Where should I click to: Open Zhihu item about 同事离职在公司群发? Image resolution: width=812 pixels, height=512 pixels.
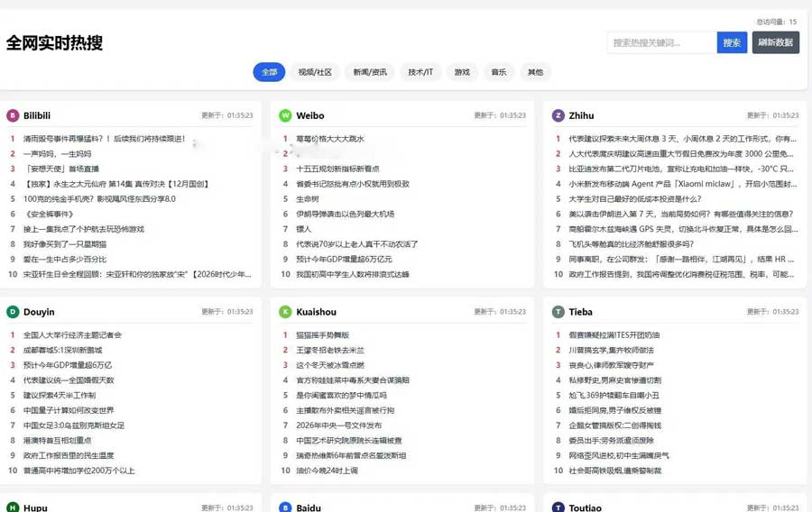[681, 259]
